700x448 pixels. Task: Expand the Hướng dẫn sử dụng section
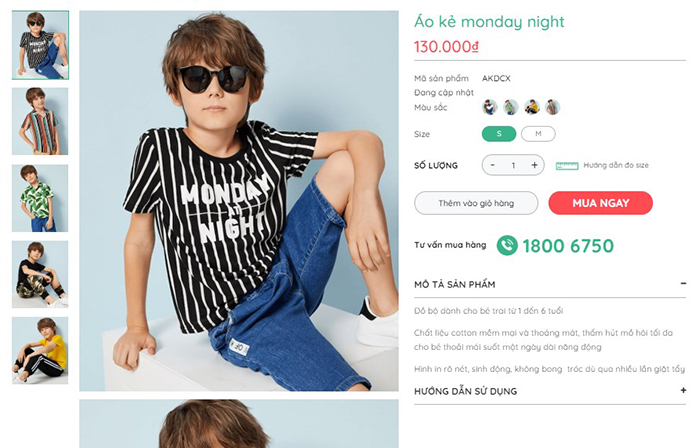tap(683, 391)
